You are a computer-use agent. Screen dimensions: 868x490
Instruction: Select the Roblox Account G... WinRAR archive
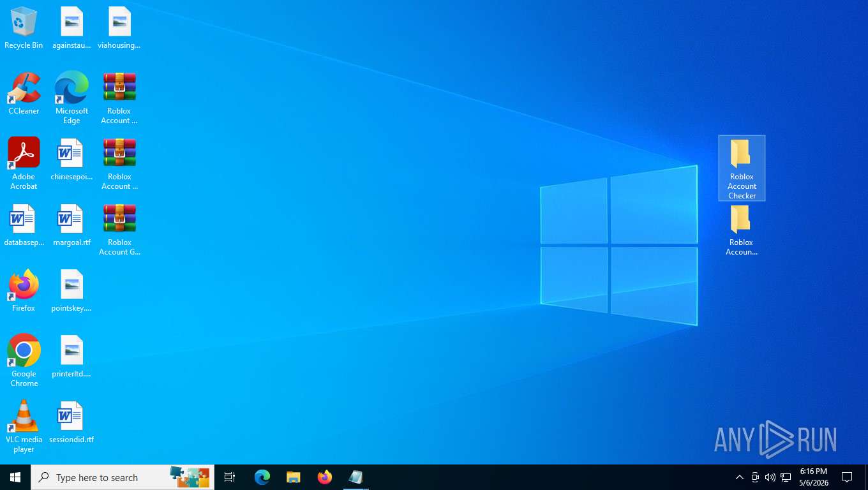pyautogui.click(x=119, y=230)
